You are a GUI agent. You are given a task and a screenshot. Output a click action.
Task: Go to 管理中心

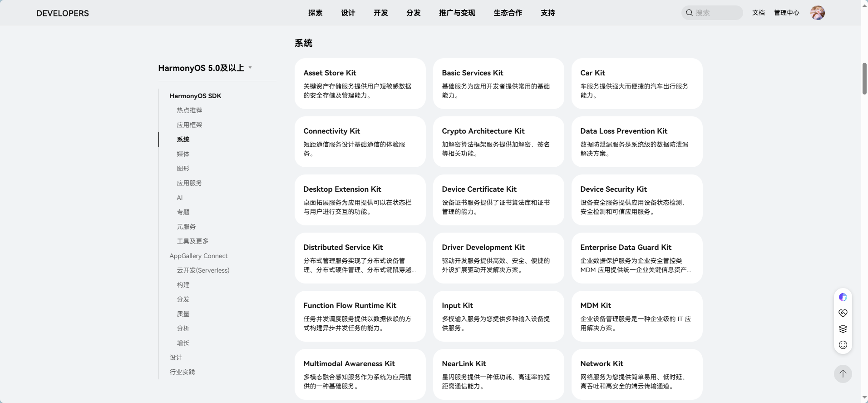(787, 13)
